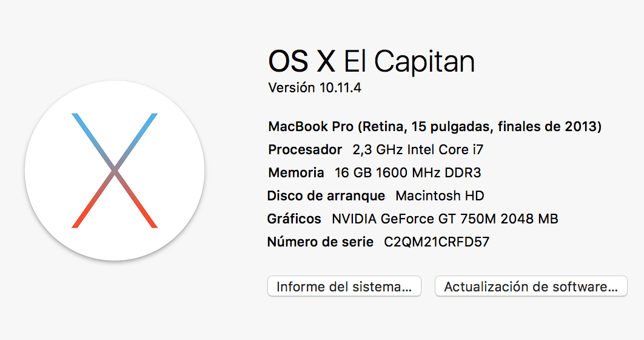The width and height of the screenshot is (644, 340).
Task: Click the bold "OS X" title text
Action: point(301,61)
